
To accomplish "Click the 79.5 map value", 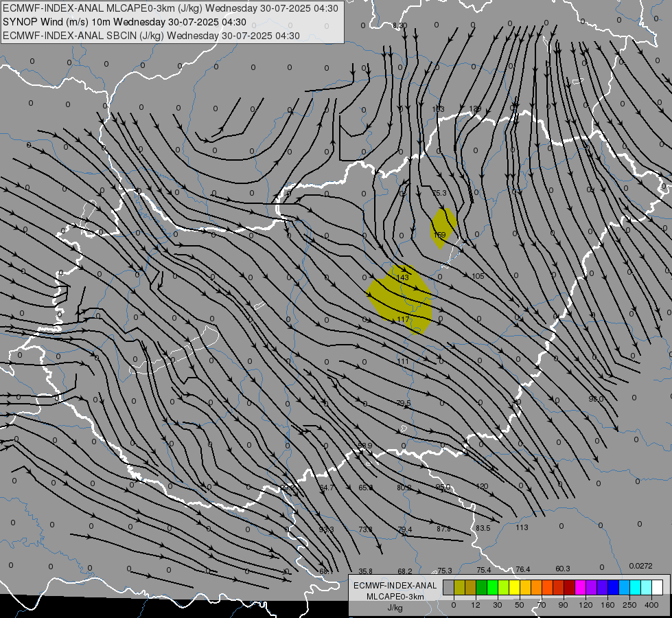I will pyautogui.click(x=404, y=403).
